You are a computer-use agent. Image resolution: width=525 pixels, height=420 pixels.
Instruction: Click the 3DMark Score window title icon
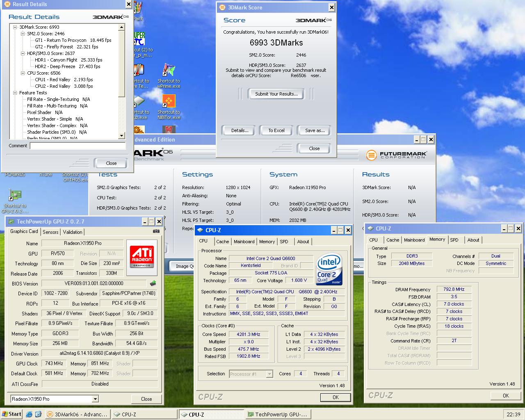(x=222, y=7)
